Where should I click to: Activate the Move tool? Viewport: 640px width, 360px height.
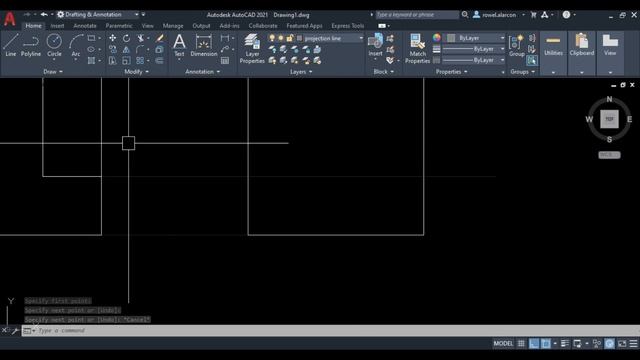[113, 38]
